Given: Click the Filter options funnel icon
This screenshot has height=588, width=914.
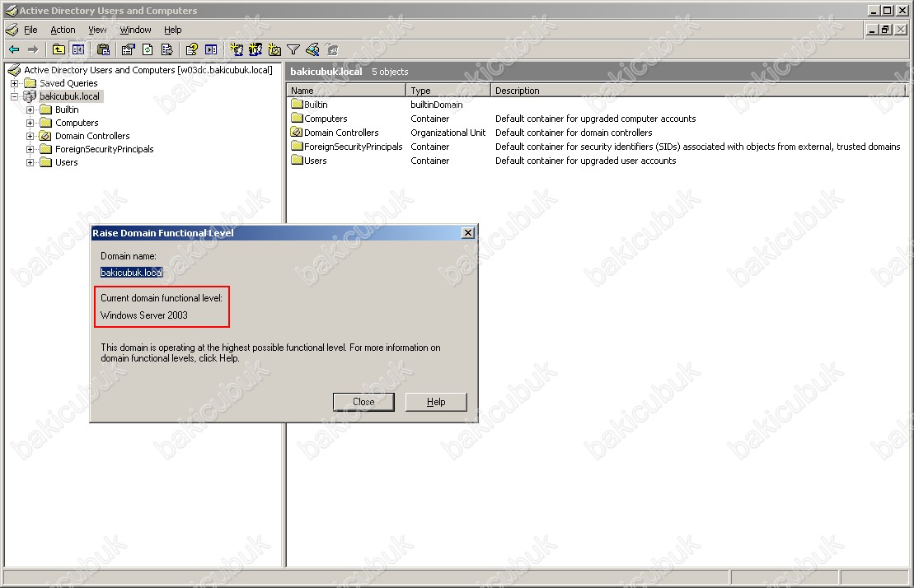Looking at the screenshot, I should click(x=293, y=50).
